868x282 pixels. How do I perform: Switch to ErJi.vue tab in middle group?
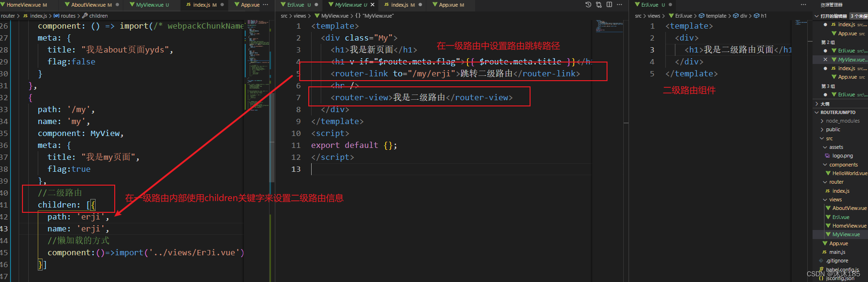tap(299, 5)
